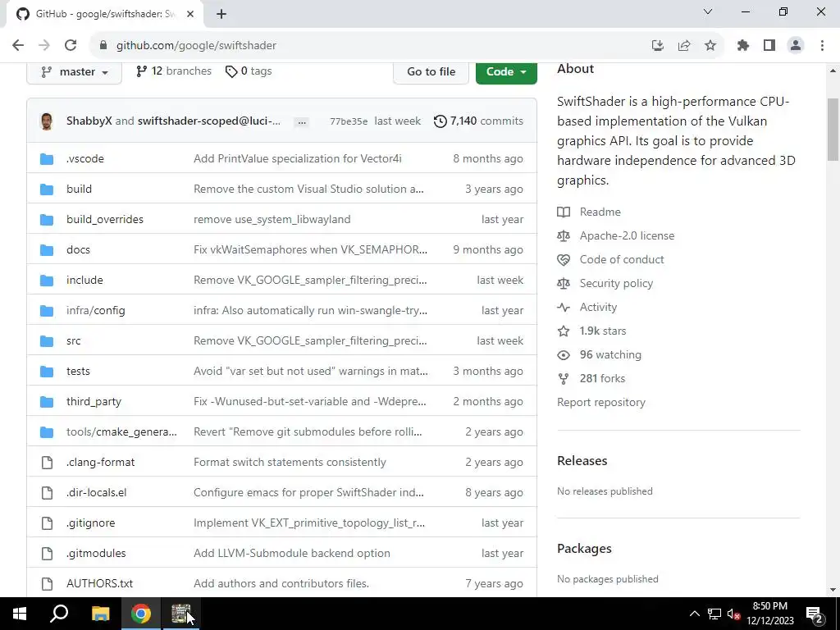This screenshot has width=840, height=630.
Task: Expand commit message ellipsis button
Action: coord(302,121)
